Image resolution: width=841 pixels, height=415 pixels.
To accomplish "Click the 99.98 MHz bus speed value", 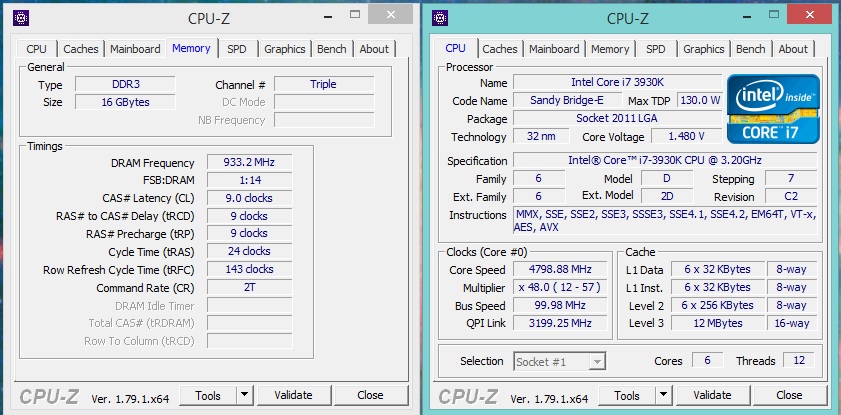I will pos(560,305).
